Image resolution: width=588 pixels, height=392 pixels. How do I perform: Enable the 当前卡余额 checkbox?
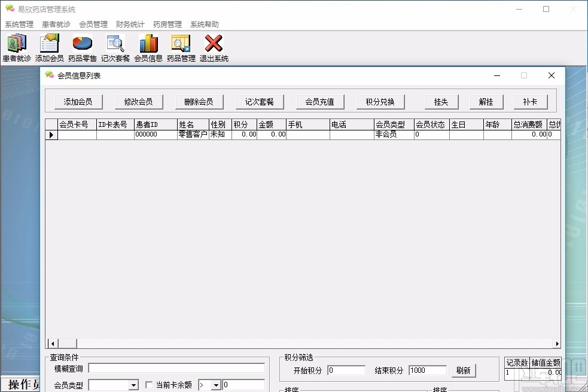pyautogui.click(x=148, y=385)
